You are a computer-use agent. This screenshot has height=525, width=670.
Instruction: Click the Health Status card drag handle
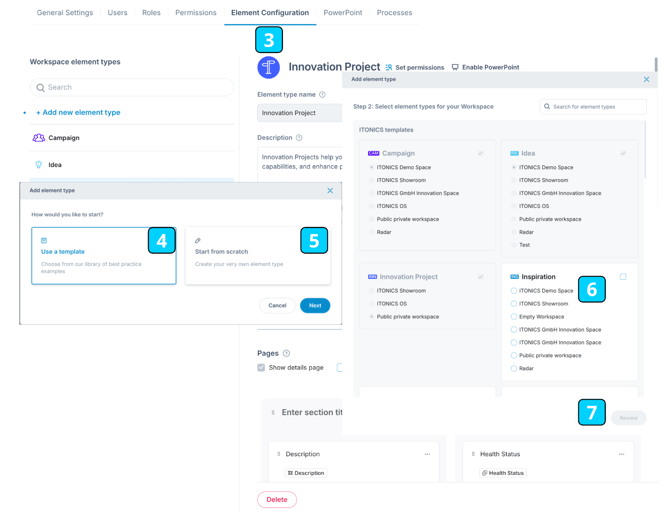473,454
